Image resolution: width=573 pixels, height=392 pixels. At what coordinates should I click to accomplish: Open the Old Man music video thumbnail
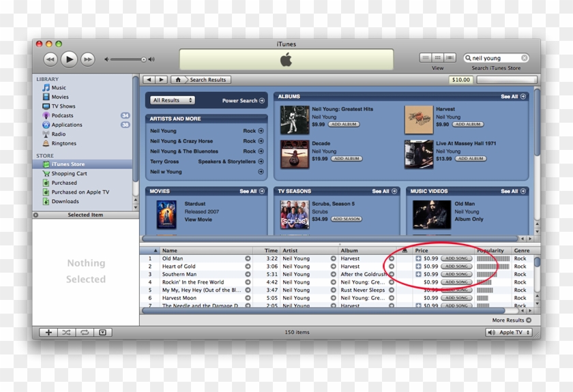pos(432,215)
